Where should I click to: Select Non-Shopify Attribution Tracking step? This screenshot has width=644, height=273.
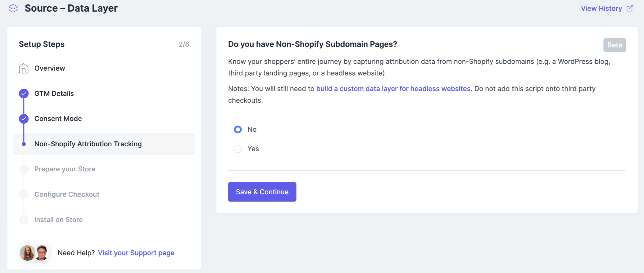pyautogui.click(x=88, y=144)
